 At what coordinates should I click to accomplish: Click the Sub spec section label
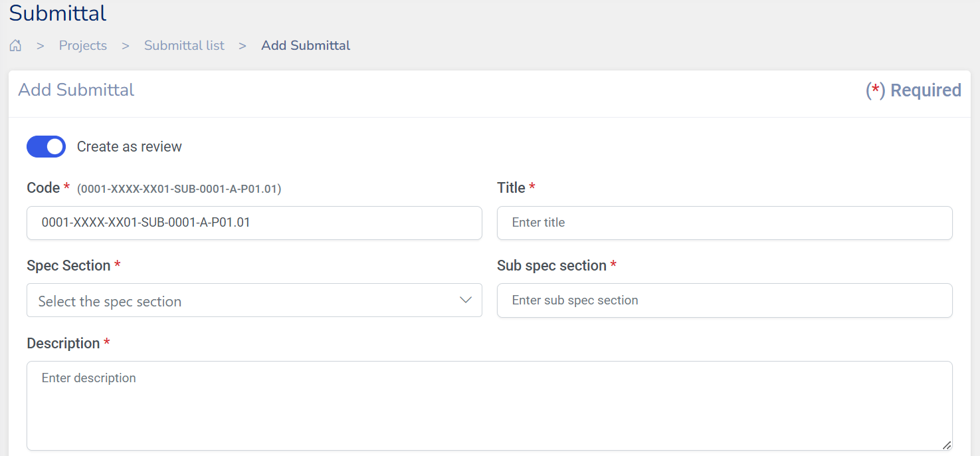coord(551,266)
